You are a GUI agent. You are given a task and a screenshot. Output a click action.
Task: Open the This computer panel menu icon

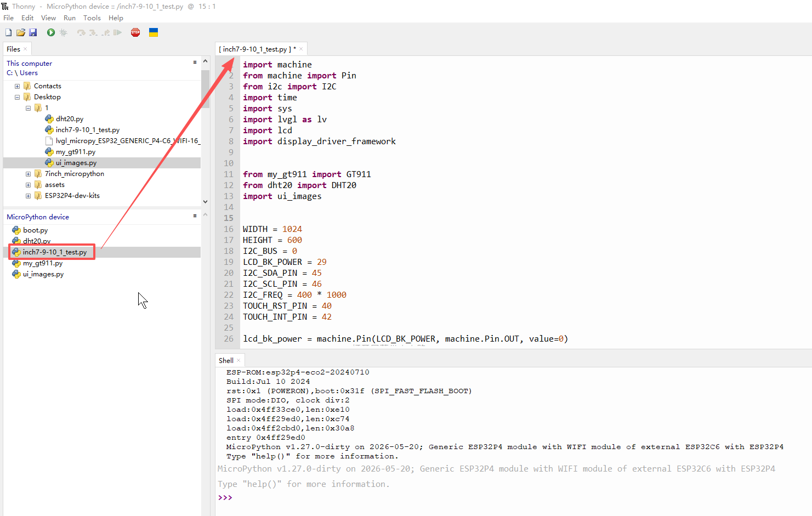pyautogui.click(x=195, y=63)
